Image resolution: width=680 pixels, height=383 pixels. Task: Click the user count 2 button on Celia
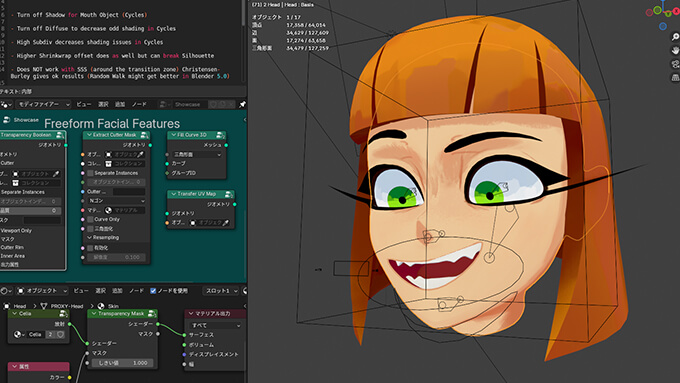pyautogui.click(x=50, y=334)
